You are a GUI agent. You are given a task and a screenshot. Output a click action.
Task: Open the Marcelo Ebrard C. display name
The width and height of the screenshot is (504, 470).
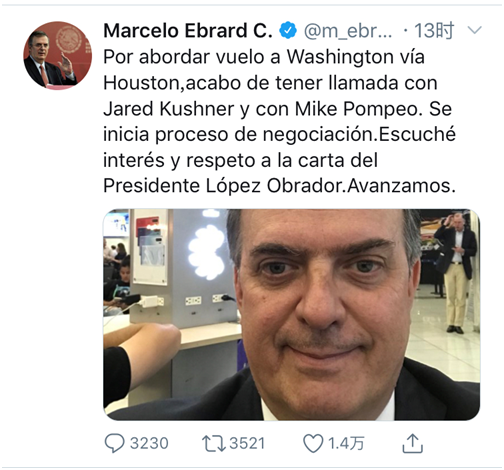click(188, 31)
